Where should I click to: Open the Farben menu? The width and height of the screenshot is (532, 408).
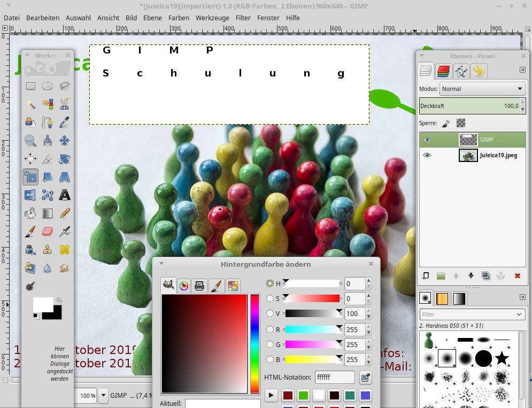click(179, 18)
